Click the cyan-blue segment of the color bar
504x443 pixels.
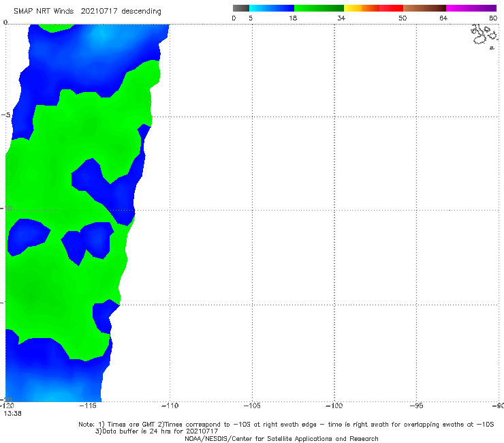pyautogui.click(x=272, y=8)
